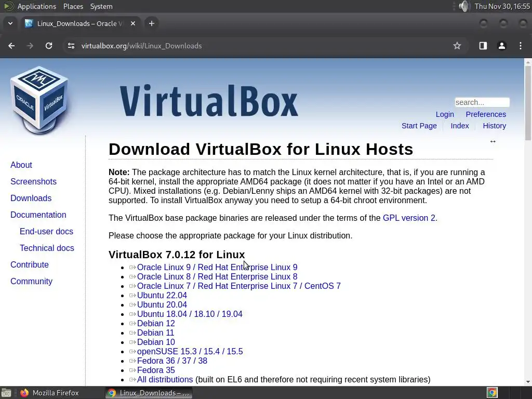Open the Preferences link
The image size is (532, 399).
(x=486, y=114)
